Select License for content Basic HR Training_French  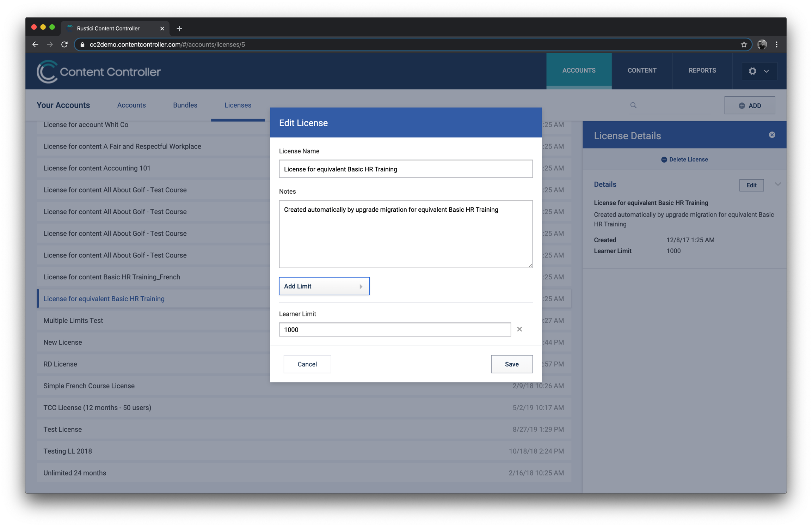pos(111,277)
